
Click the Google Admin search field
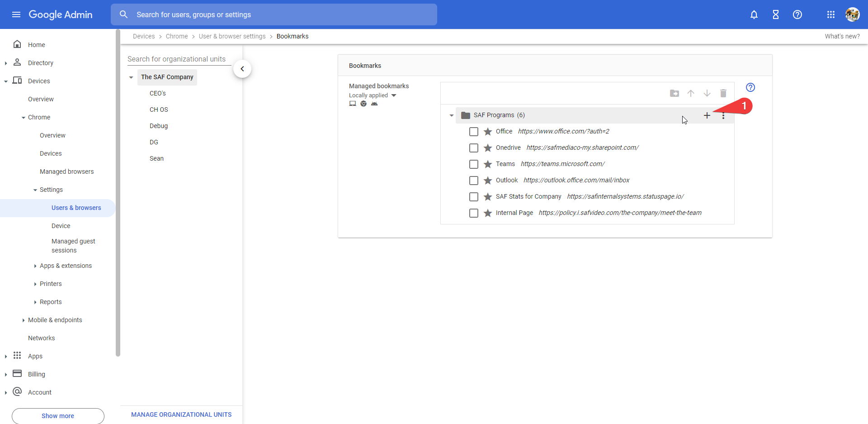(274, 14)
